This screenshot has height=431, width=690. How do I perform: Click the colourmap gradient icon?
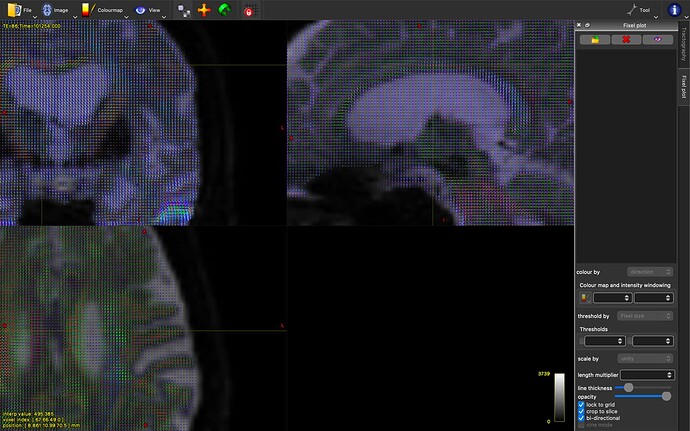point(87,10)
